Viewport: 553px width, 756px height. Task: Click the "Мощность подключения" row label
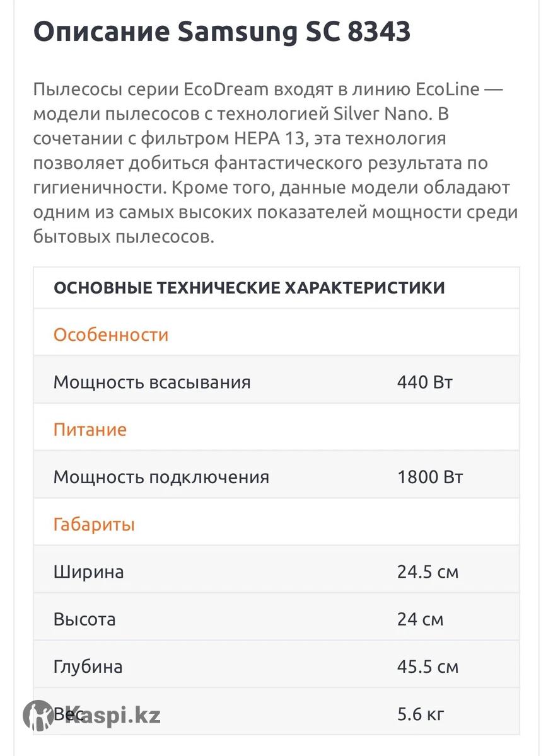pos(161,478)
